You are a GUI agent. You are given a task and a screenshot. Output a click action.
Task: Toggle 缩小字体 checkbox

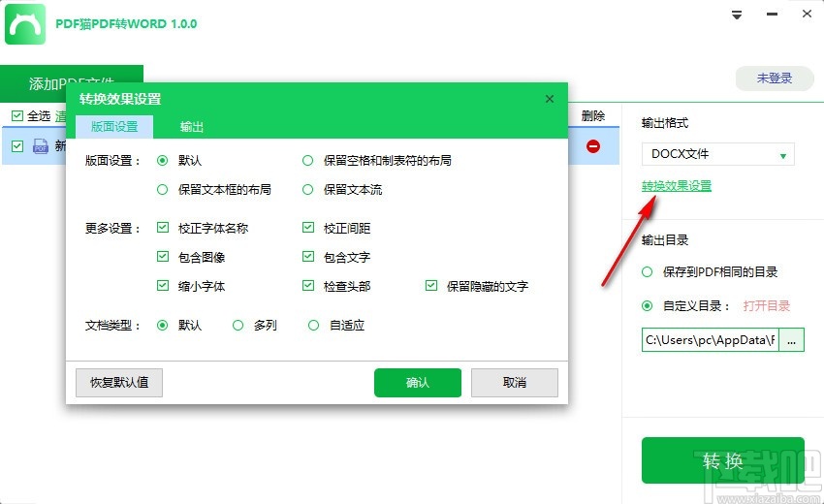click(163, 285)
